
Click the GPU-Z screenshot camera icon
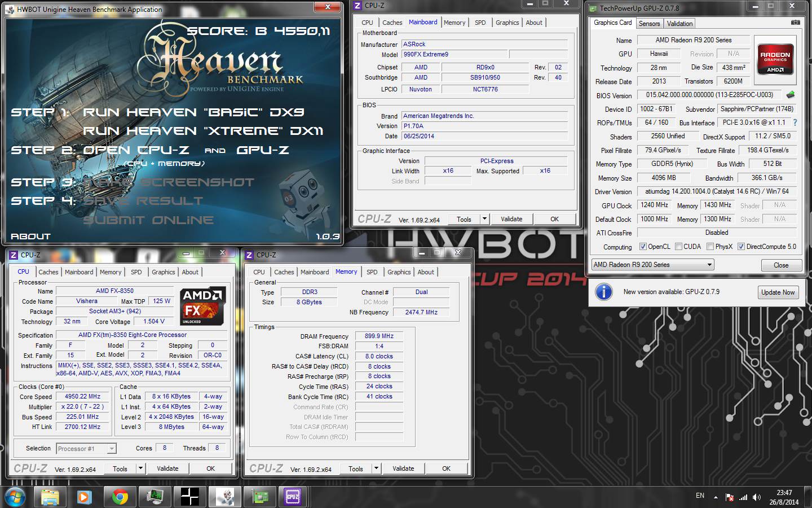pyautogui.click(x=795, y=23)
